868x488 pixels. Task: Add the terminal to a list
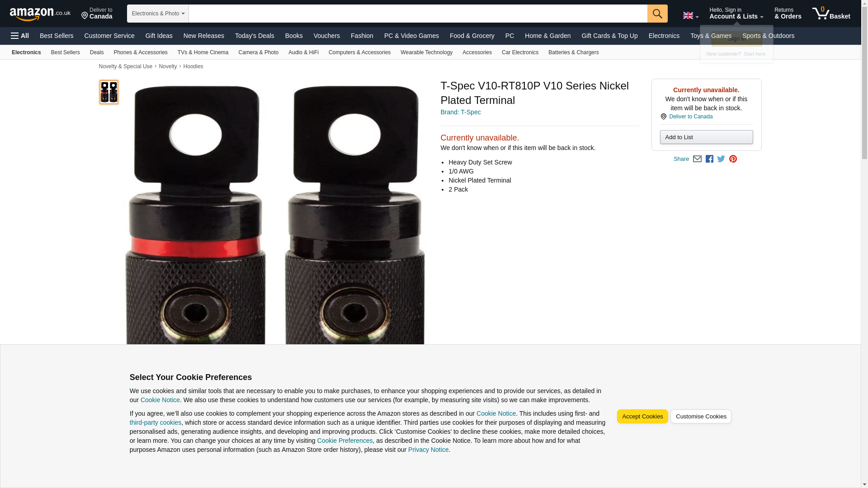click(706, 137)
